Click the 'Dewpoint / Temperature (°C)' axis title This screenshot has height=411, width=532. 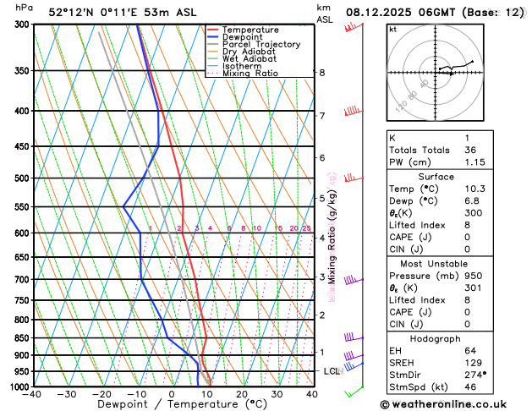point(182,404)
